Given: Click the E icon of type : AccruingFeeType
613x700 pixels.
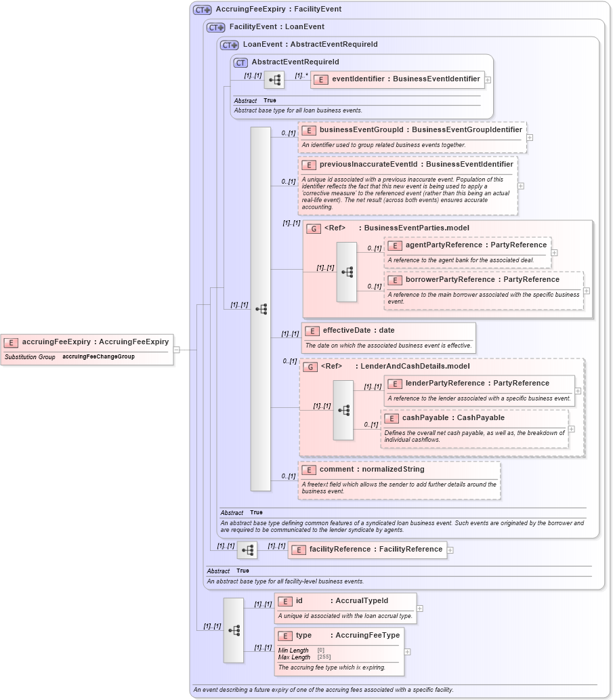Looking at the screenshot, I should (x=285, y=636).
